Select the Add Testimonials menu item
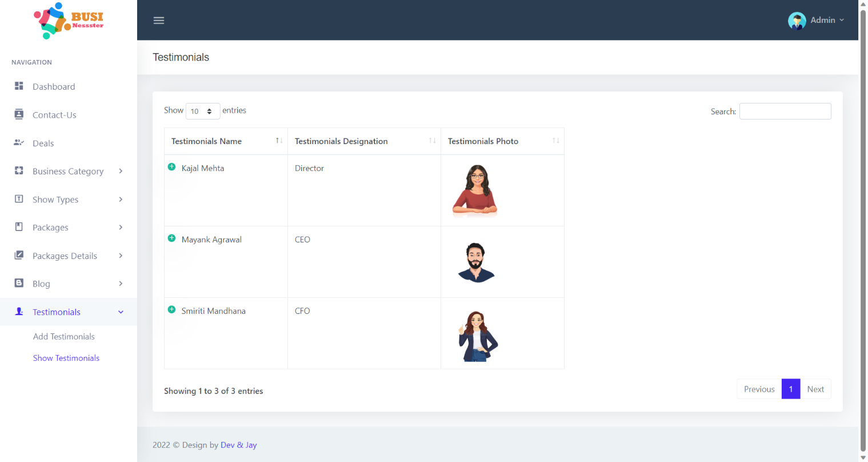 (x=63, y=336)
